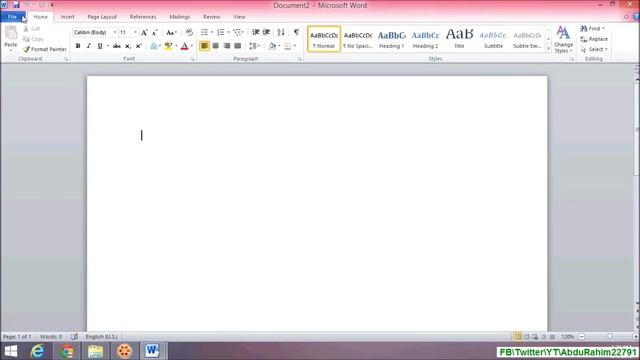Click Replace in Editing group
The width and height of the screenshot is (640, 360).
(594, 39)
